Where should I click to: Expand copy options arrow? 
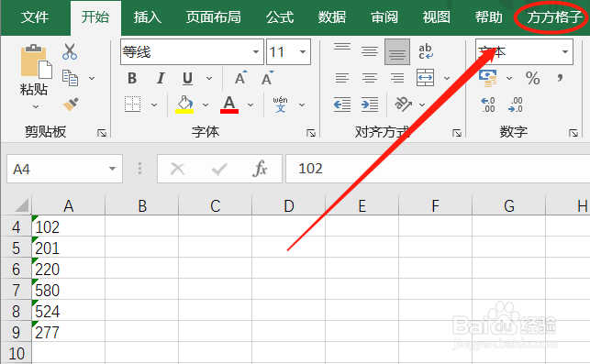[x=92, y=78]
